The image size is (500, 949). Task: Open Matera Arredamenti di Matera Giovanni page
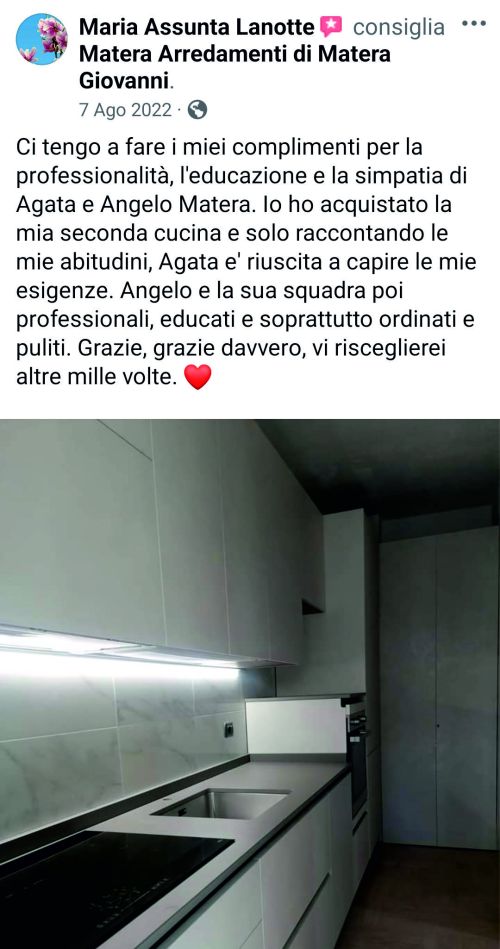(x=235, y=67)
